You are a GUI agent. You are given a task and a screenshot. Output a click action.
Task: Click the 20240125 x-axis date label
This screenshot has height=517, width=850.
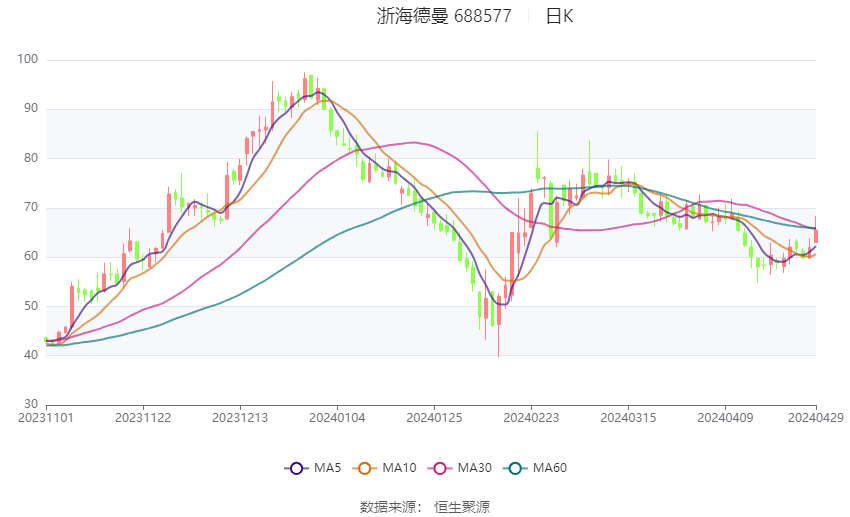[434, 418]
